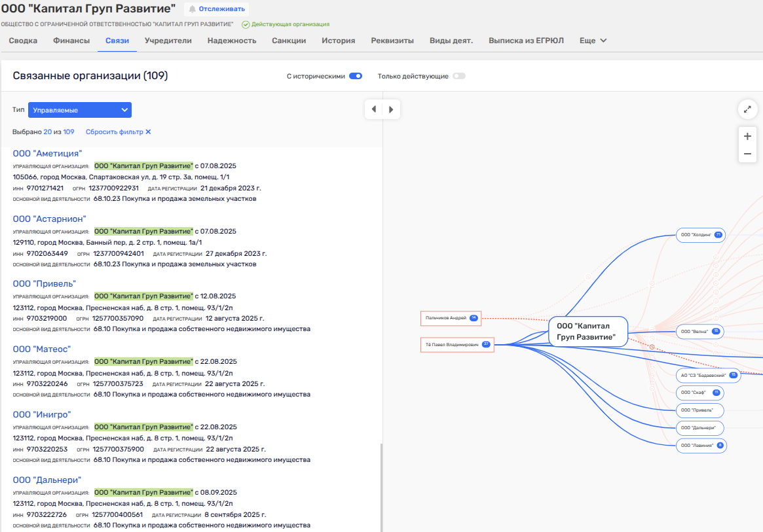Expand the Еще menu in tab bar
The image size is (763, 532).
coord(593,41)
